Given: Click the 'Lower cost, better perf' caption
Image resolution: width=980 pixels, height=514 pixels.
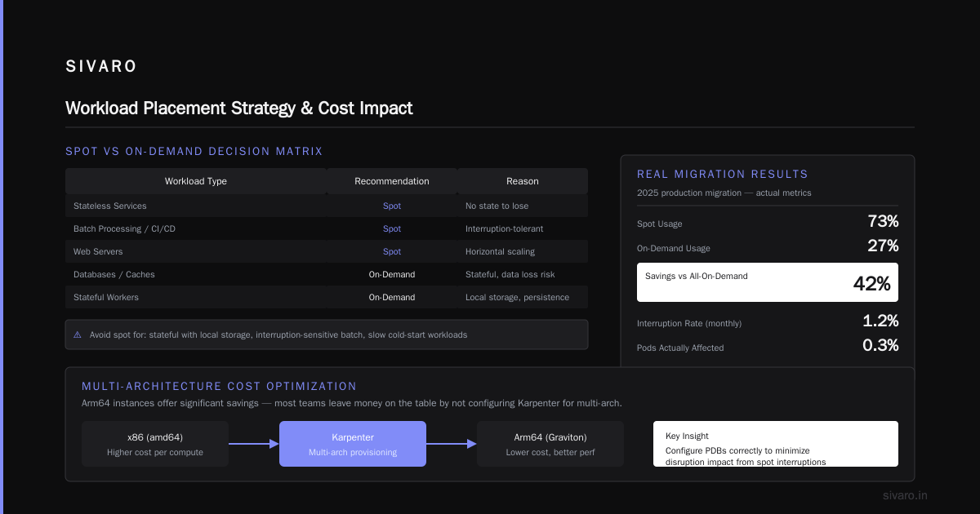Looking at the screenshot, I should coord(550,452).
